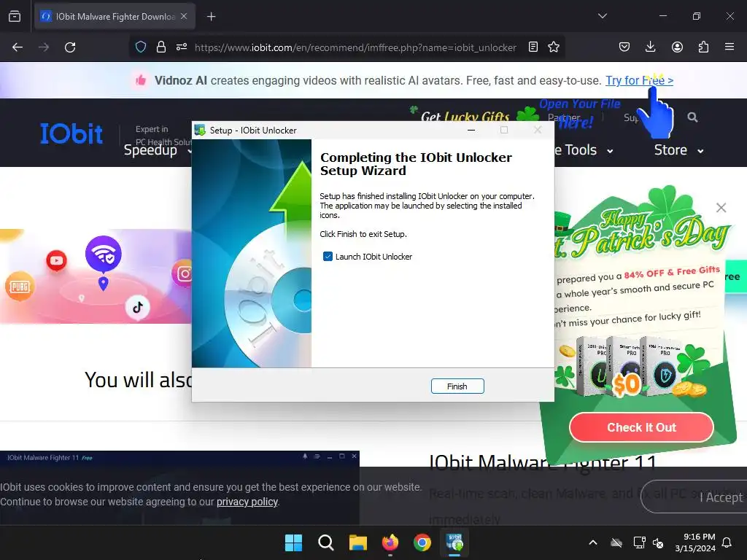The height and width of the screenshot is (560, 747).
Task: Close the St. Patrick's Day promo popup
Action: pos(721,208)
